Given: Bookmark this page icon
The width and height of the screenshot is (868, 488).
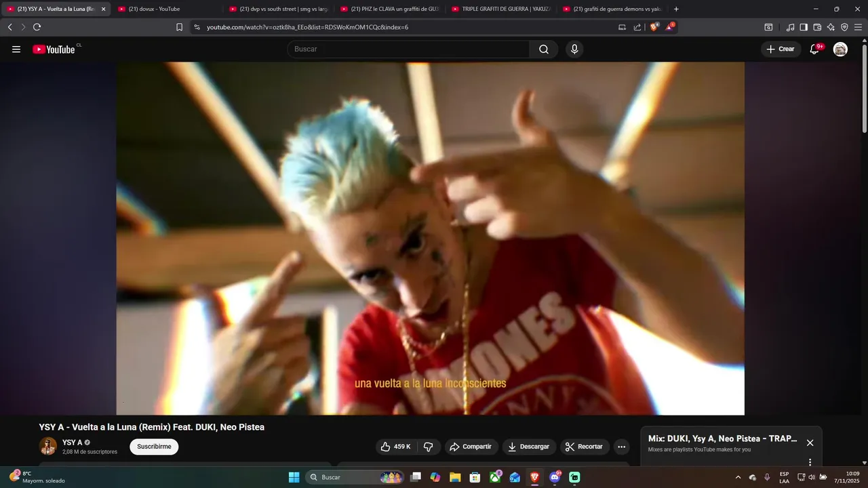Looking at the screenshot, I should tap(179, 27).
